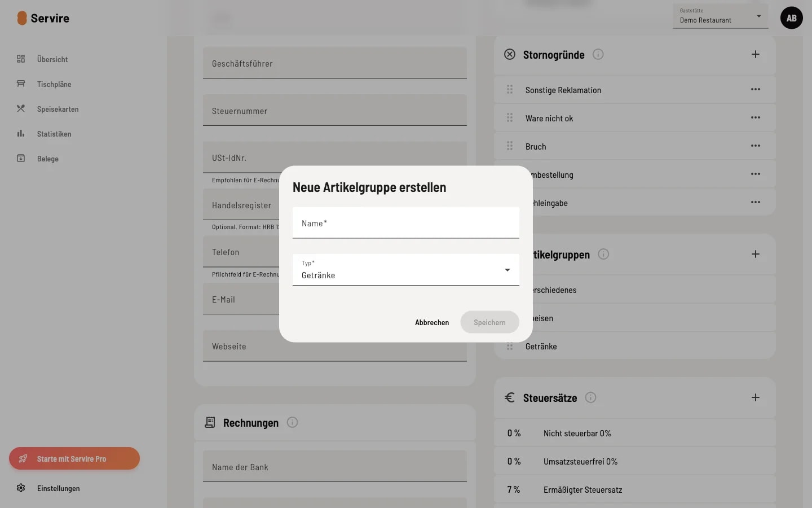
Task: Click Stornogründe circled-x icon
Action: (x=510, y=54)
